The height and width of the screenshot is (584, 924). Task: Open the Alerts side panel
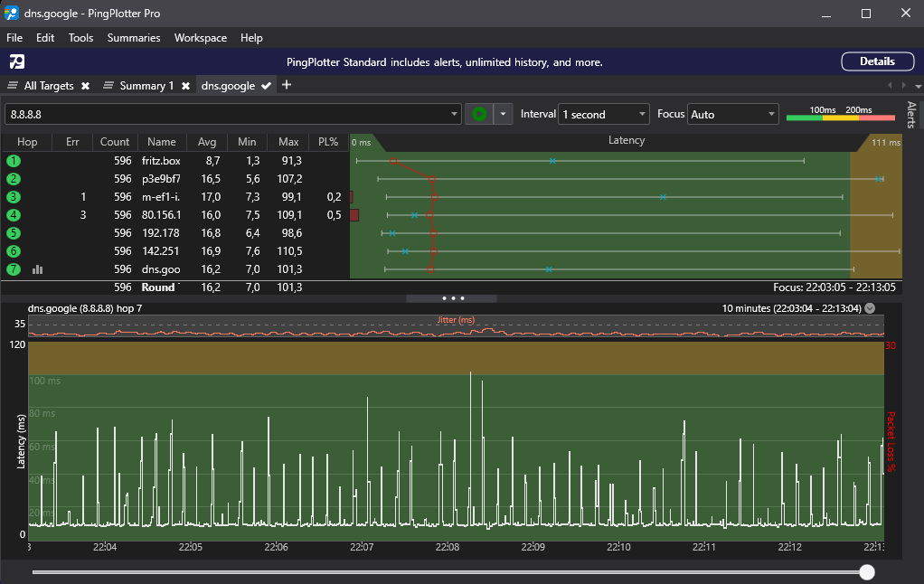coord(911,114)
